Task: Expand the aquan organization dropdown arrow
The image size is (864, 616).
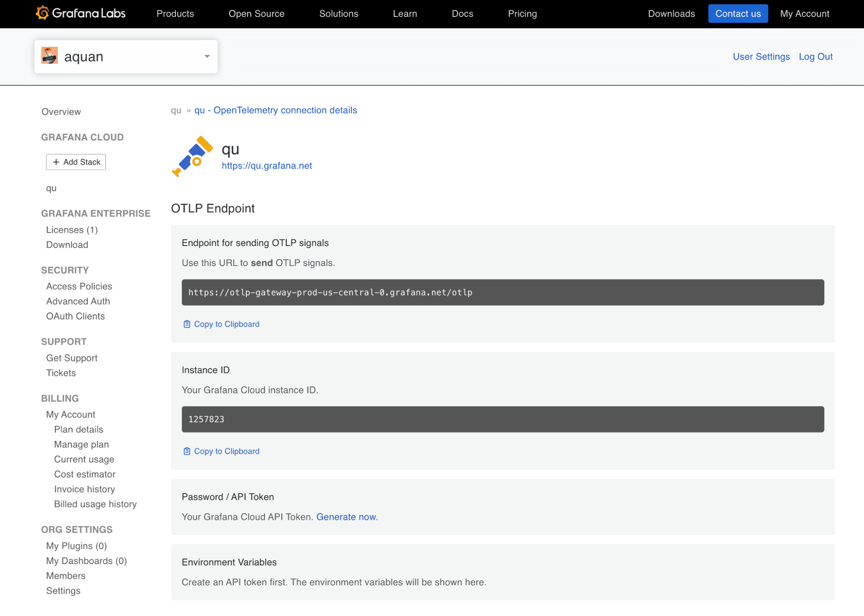Action: 207,57
